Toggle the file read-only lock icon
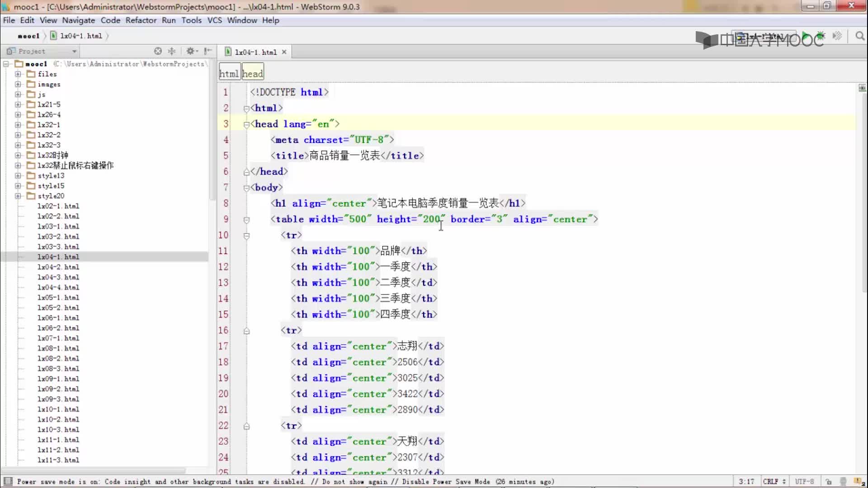This screenshot has height=488, width=868. pos(828,482)
